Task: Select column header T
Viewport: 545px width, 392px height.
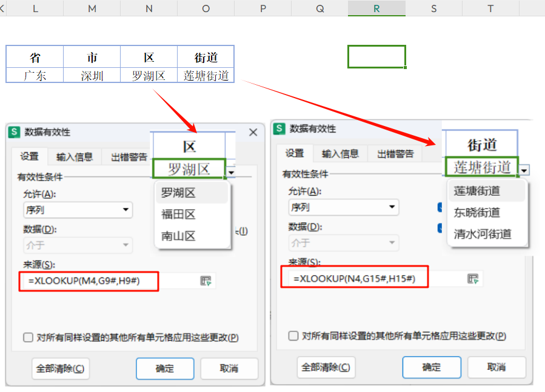Action: pos(490,8)
